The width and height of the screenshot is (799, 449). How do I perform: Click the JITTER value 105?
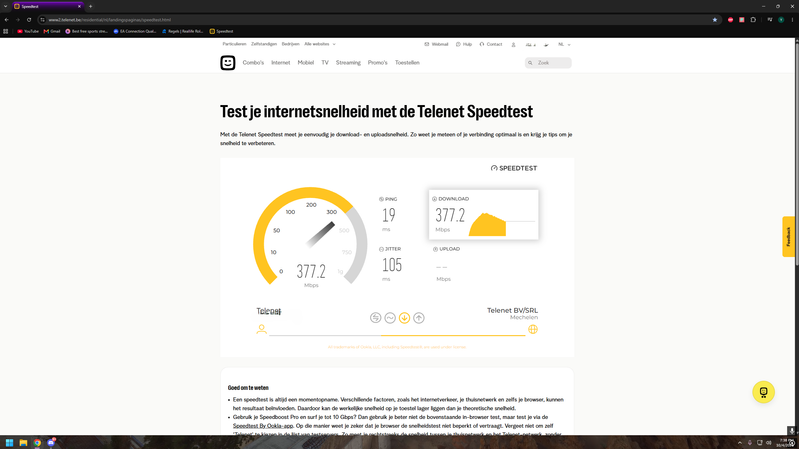(392, 265)
